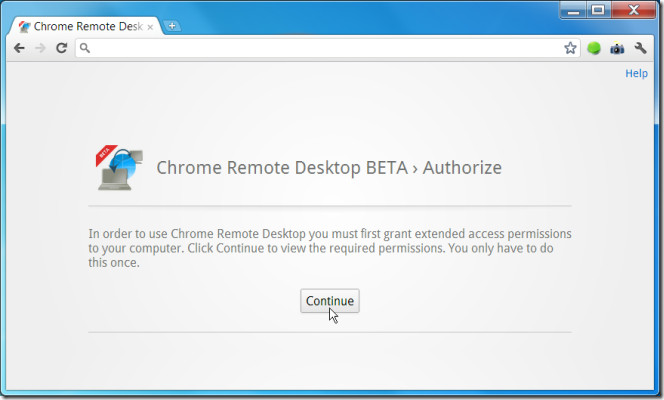Open the wrench settings menu
This screenshot has height=400, width=664.
tap(642, 48)
